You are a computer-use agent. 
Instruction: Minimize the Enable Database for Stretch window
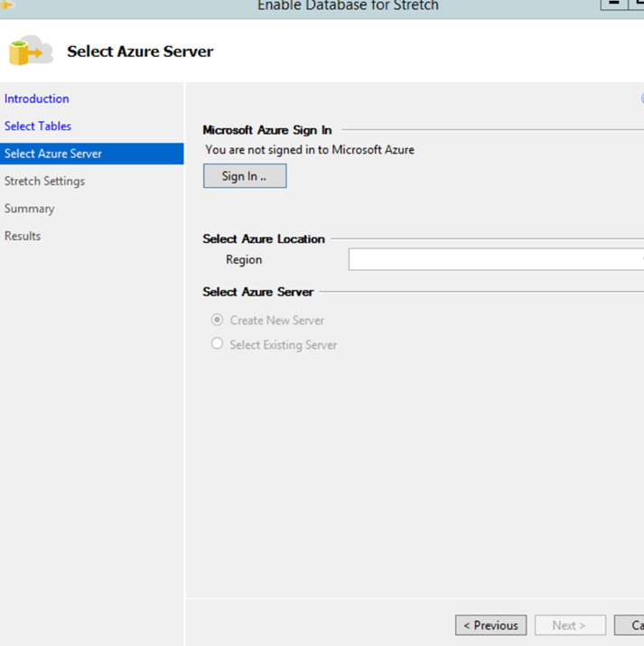tap(614, 4)
